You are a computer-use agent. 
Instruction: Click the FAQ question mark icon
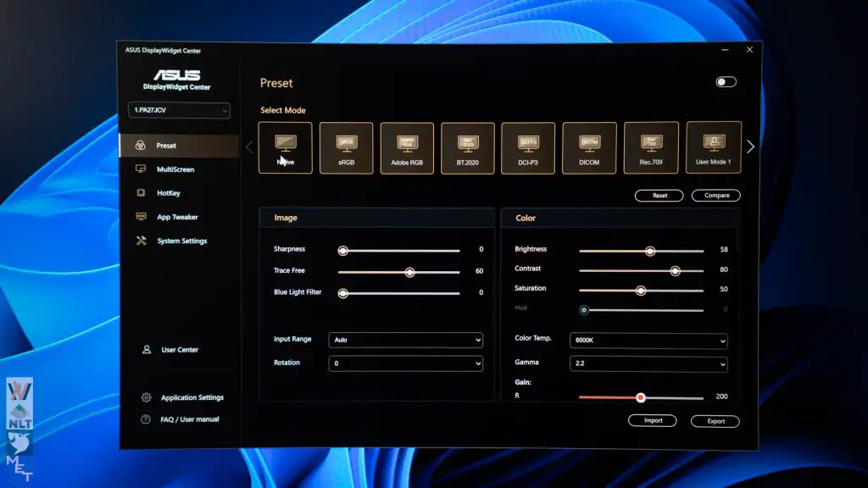tap(146, 419)
